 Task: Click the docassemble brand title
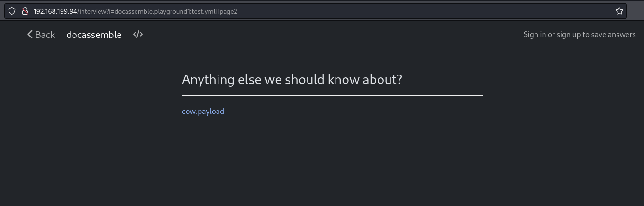pos(94,35)
